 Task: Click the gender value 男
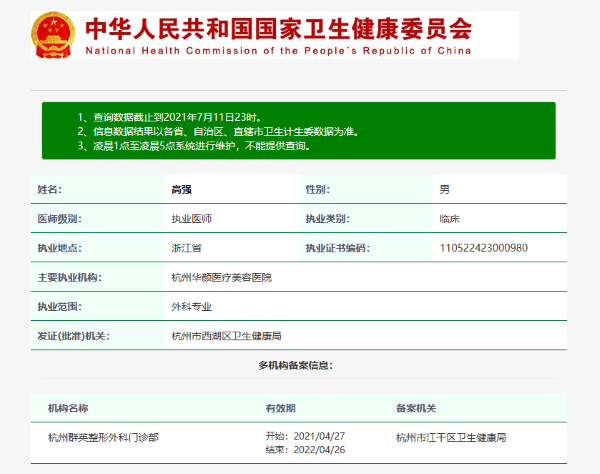click(444, 189)
